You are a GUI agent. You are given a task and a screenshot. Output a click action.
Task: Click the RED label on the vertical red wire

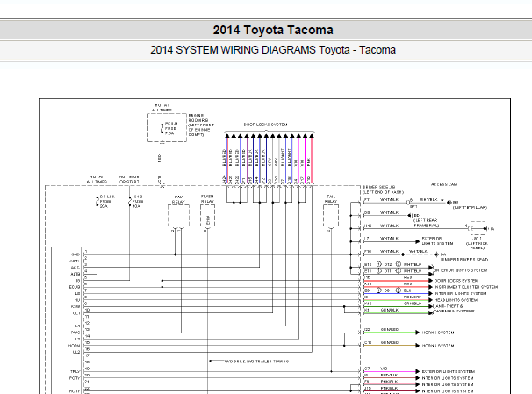pos(160,158)
